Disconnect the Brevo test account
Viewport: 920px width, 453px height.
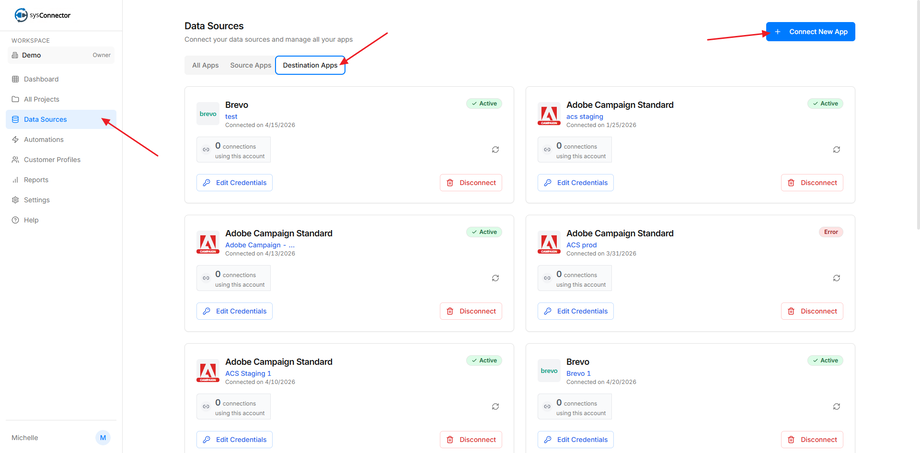(x=471, y=182)
